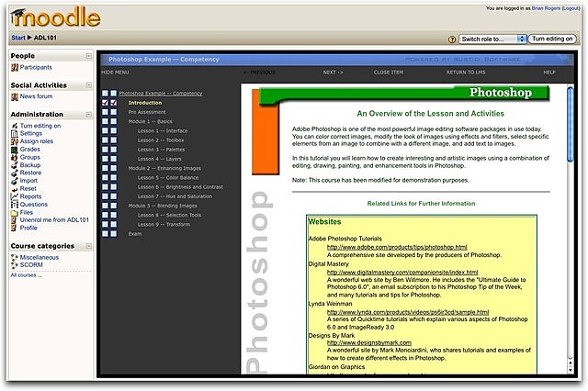
Task: Click the Participants icon under People
Action: coord(15,67)
